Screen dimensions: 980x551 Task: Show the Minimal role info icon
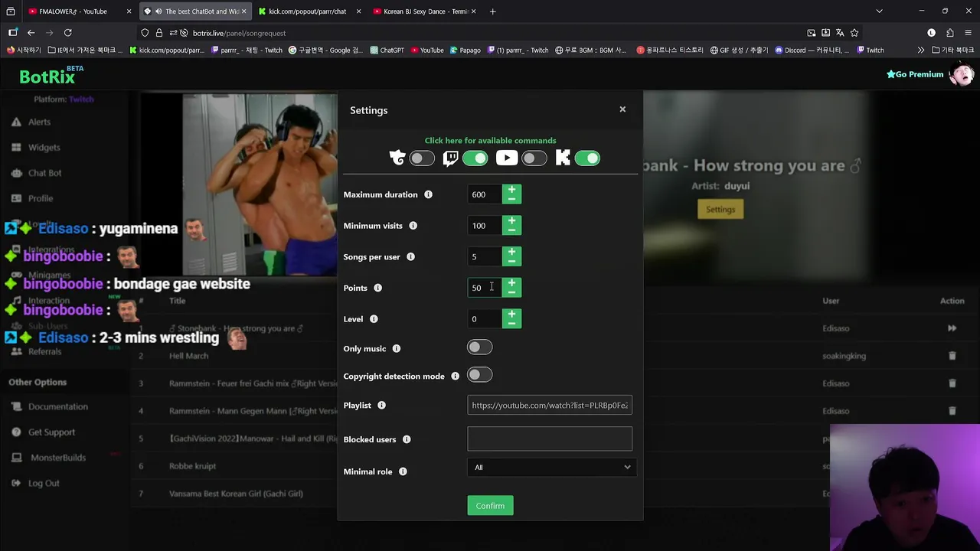[403, 471]
